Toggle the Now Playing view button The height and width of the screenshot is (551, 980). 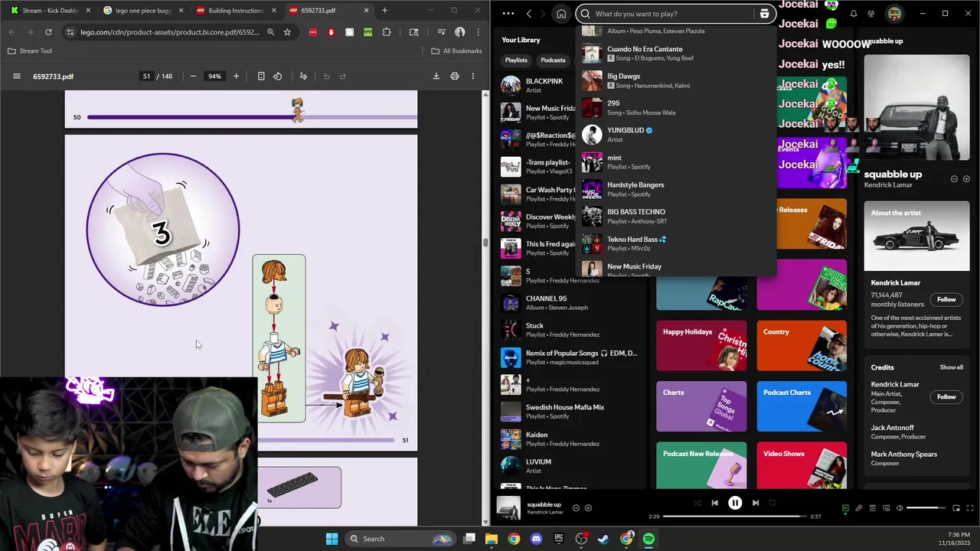pos(845,508)
